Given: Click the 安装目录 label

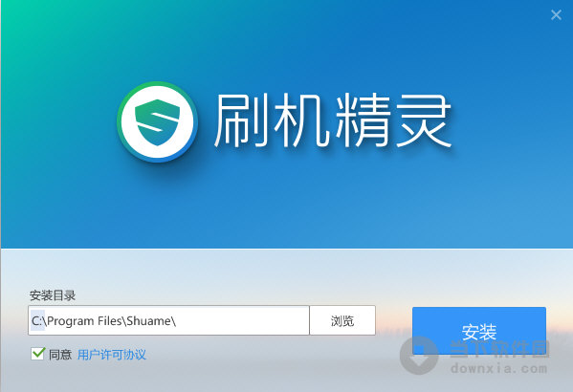Looking at the screenshot, I should tap(53, 295).
